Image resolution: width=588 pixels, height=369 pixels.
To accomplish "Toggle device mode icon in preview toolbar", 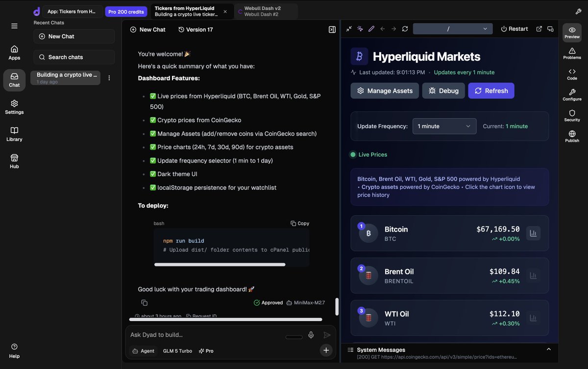I will [550, 29].
